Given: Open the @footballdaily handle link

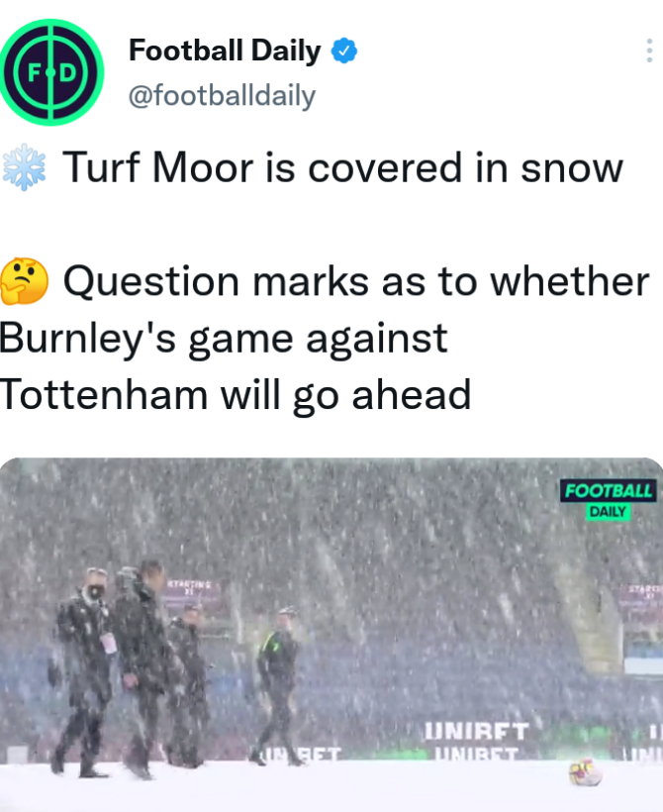Looking at the screenshot, I should (x=222, y=95).
